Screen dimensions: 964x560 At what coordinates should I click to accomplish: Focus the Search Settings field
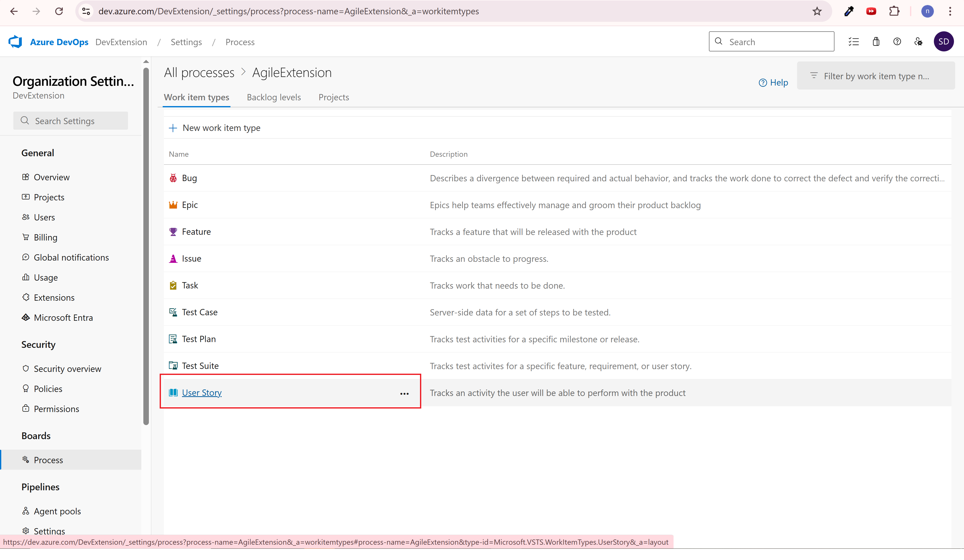tap(71, 121)
